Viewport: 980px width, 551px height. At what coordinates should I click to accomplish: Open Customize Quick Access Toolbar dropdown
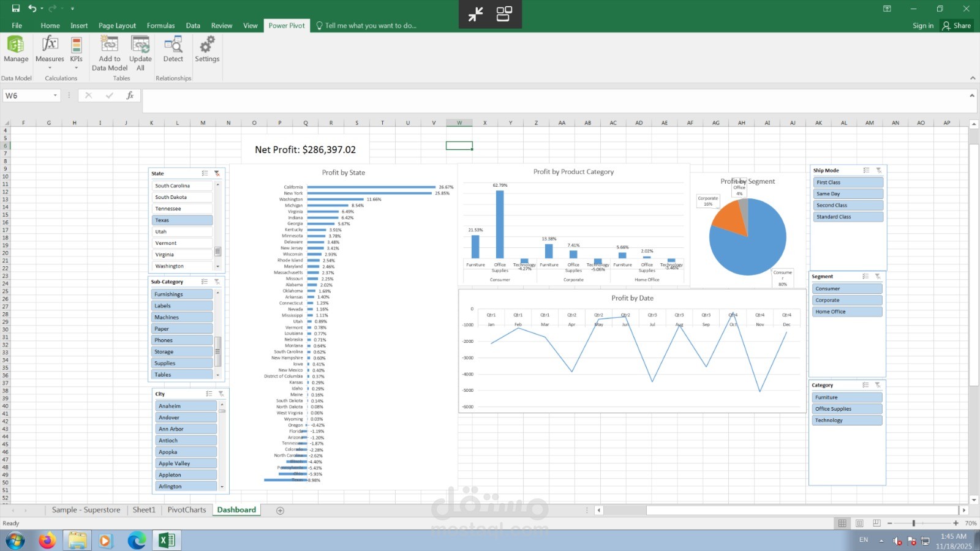pos(72,9)
